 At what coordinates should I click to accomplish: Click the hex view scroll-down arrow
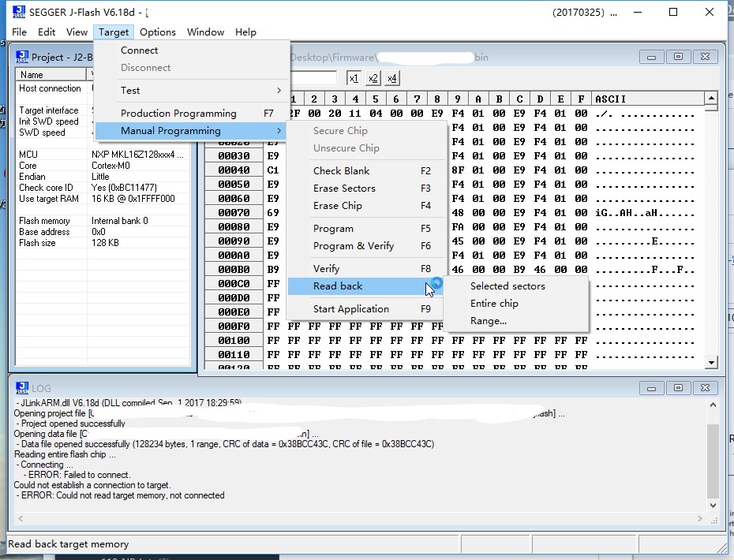tap(711, 361)
